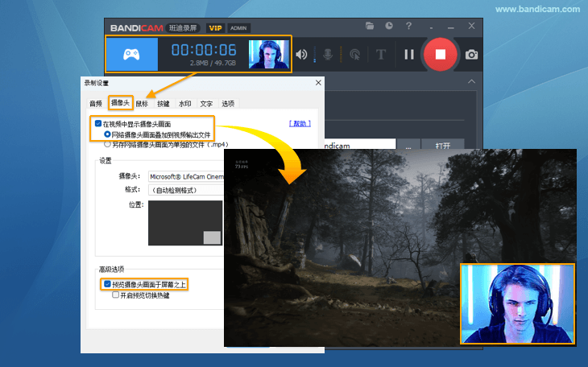Stop recording with the red button
The image size is (588, 367).
tap(440, 55)
